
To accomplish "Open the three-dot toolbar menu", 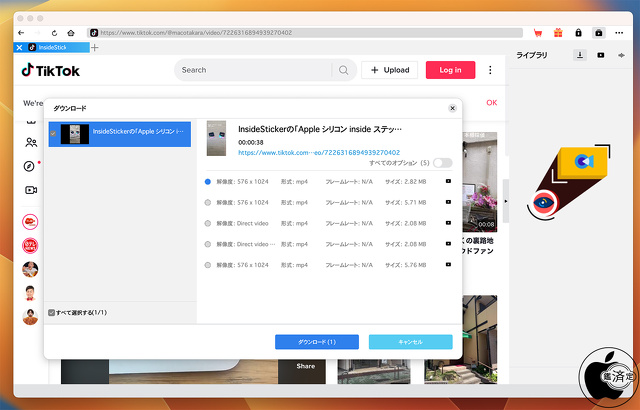I will [x=619, y=33].
